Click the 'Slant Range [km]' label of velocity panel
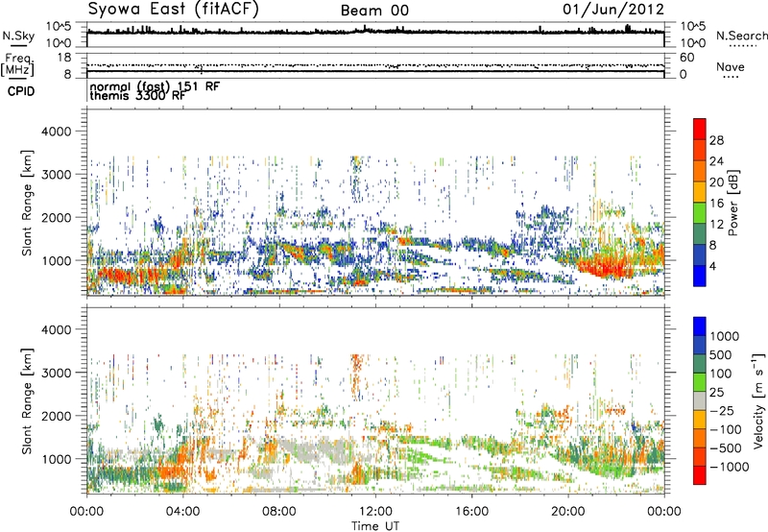 click(x=27, y=401)
